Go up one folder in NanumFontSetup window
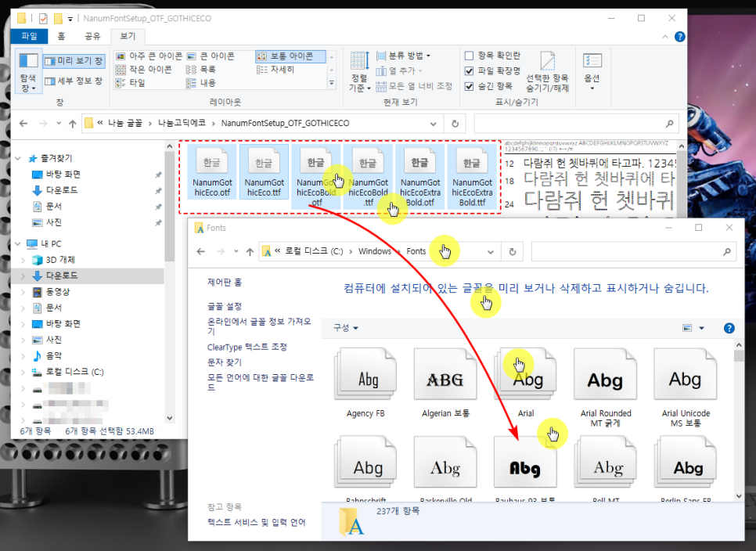This screenshot has height=551, width=756. coord(72,124)
